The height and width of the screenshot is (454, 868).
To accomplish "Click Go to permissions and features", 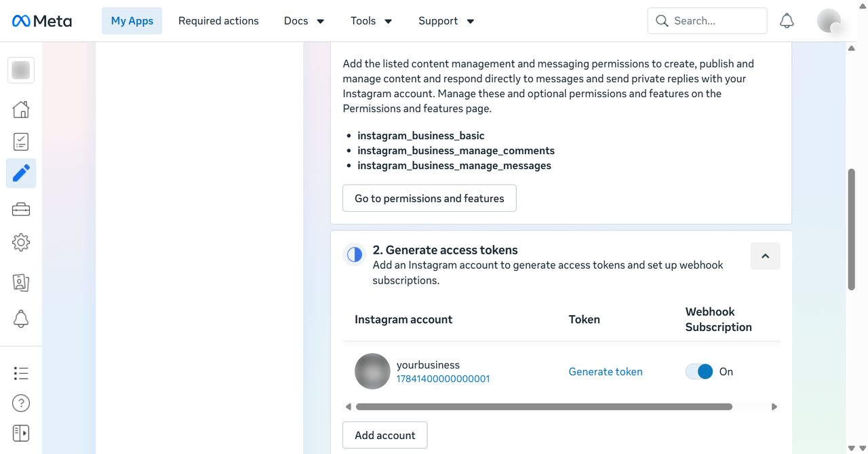I will (x=429, y=198).
